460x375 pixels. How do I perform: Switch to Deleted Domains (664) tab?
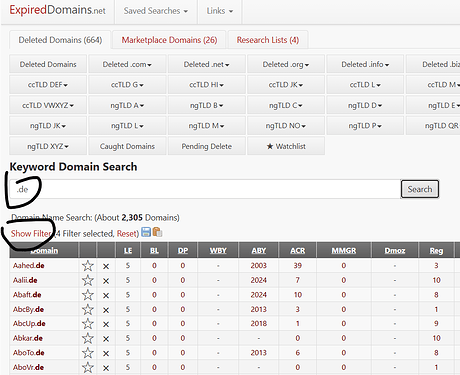(x=60, y=40)
